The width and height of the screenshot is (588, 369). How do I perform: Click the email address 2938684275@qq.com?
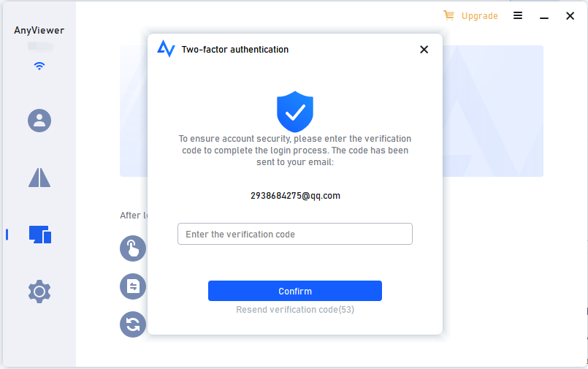coord(295,196)
